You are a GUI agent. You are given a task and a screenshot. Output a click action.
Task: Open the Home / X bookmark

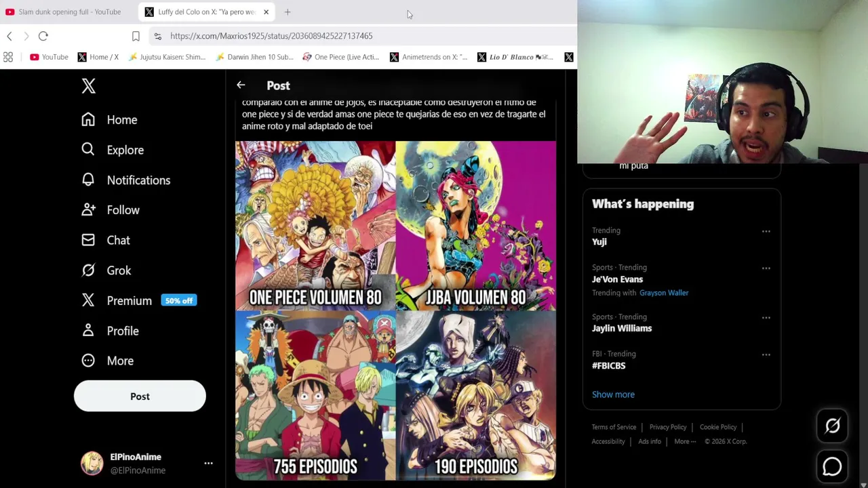[x=98, y=57]
